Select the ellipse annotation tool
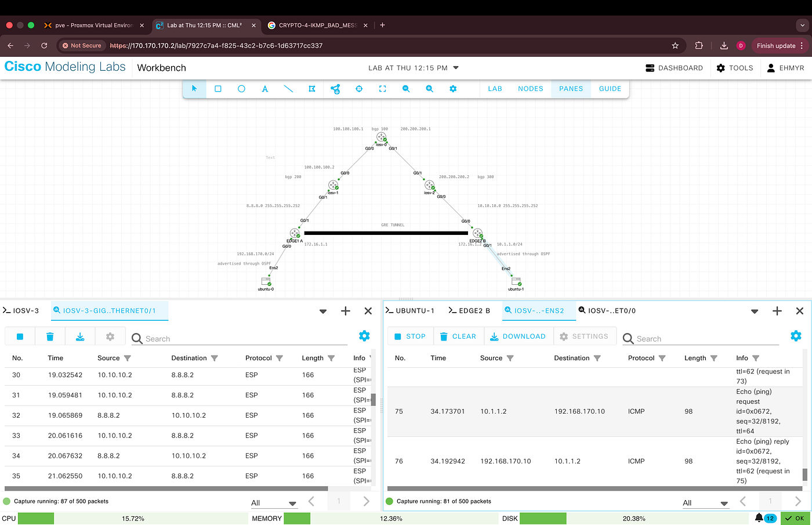 point(241,89)
